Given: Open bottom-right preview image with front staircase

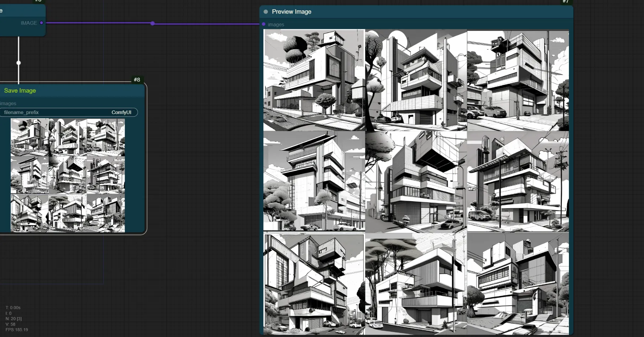Looking at the screenshot, I should click(x=518, y=284).
